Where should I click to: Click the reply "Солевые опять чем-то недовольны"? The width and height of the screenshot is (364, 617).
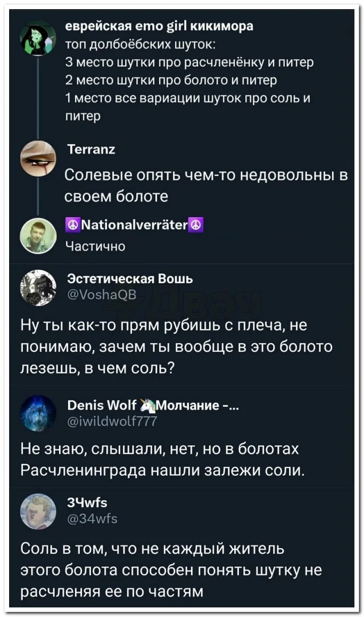click(205, 186)
